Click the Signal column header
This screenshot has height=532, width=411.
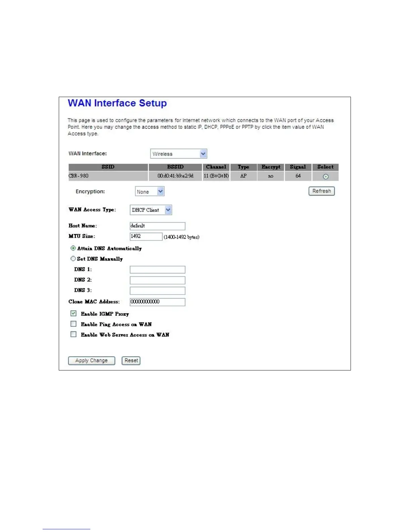coord(298,167)
